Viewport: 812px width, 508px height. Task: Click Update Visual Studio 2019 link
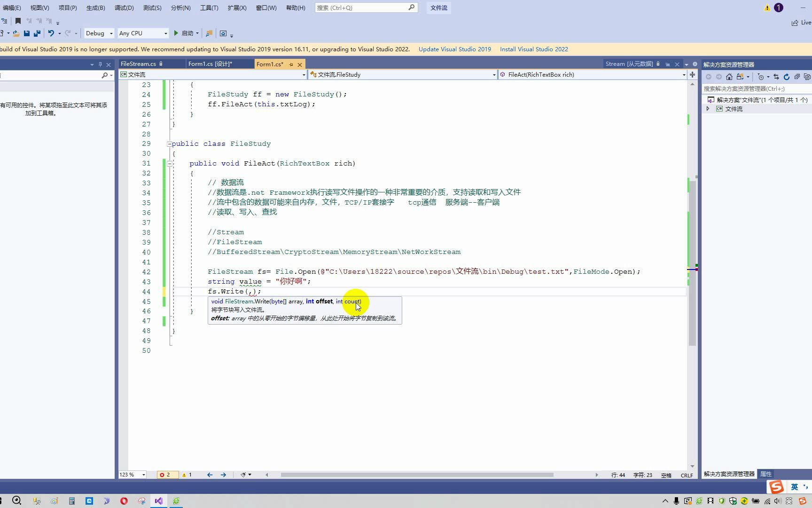tap(454, 49)
